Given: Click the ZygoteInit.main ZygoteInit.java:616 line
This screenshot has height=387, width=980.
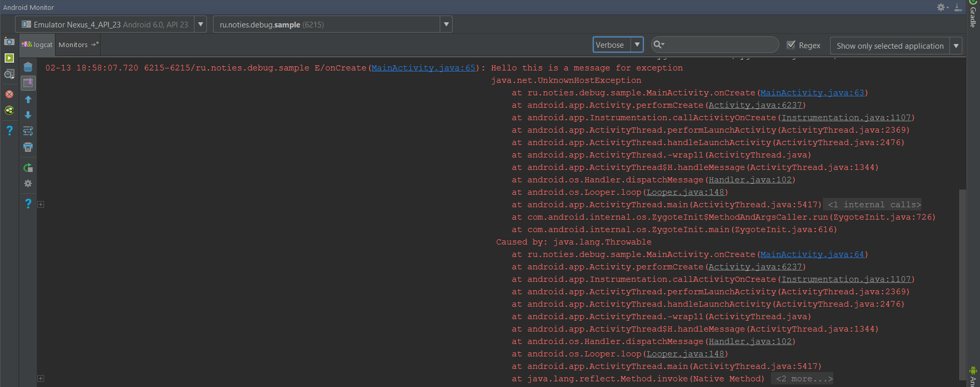Looking at the screenshot, I should click(675, 230).
